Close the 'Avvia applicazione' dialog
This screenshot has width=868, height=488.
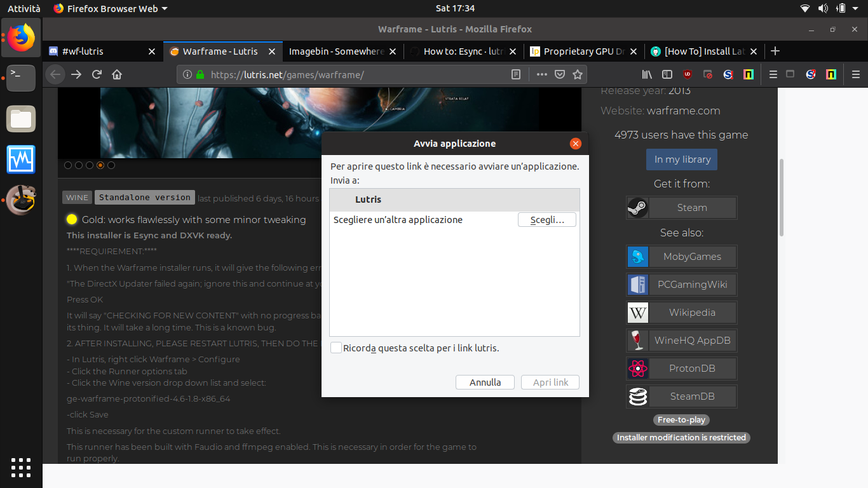[576, 144]
